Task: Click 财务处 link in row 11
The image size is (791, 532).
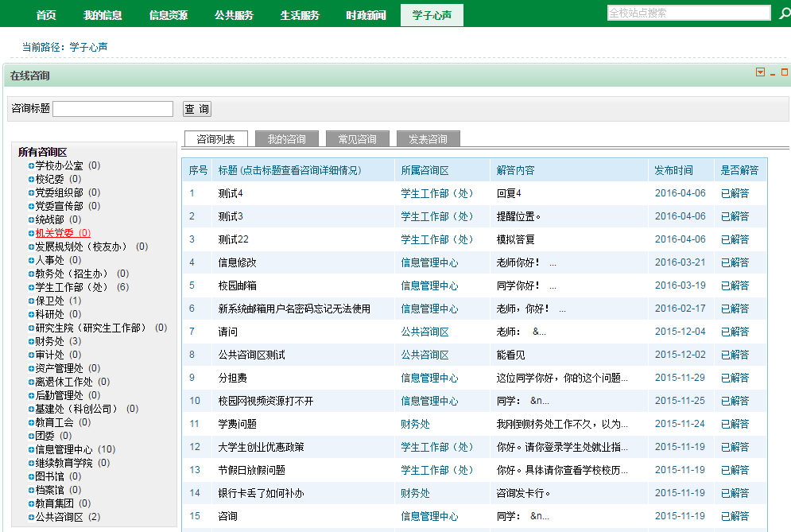Action: coord(415,424)
